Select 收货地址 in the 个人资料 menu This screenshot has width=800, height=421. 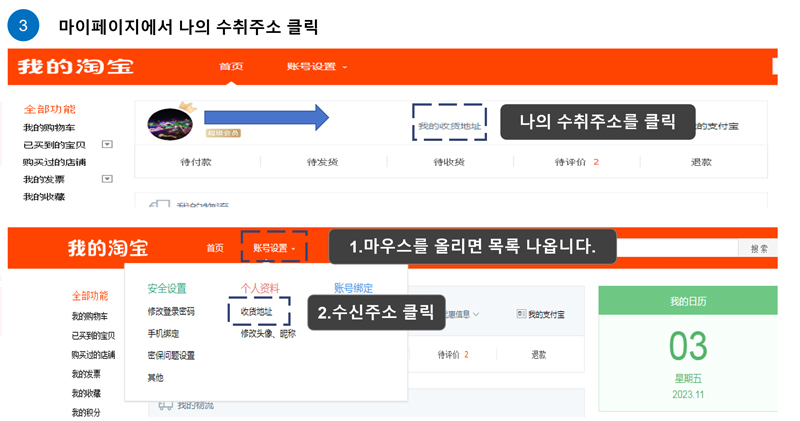click(x=256, y=312)
